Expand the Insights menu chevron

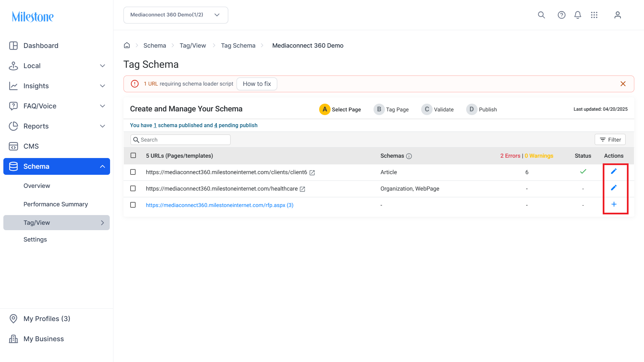(x=103, y=86)
